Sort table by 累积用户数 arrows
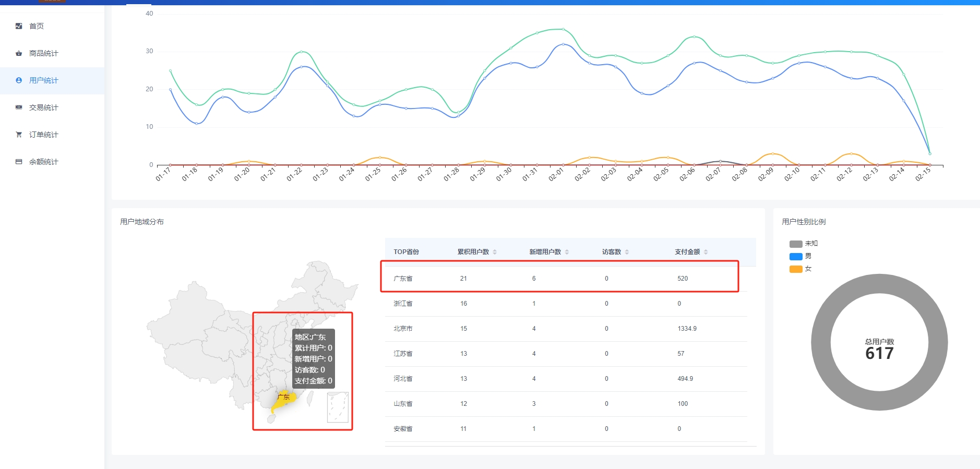This screenshot has height=469, width=980. click(x=495, y=252)
